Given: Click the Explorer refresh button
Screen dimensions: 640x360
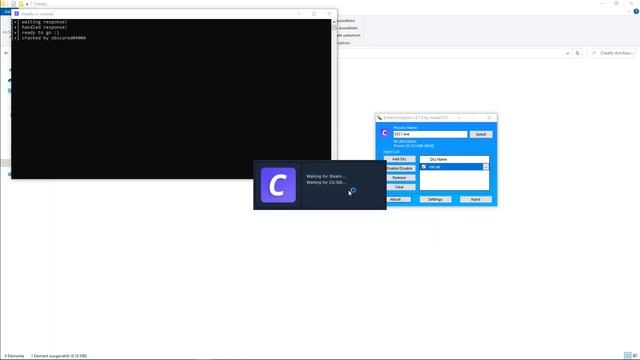Looking at the screenshot, I should 578,53.
